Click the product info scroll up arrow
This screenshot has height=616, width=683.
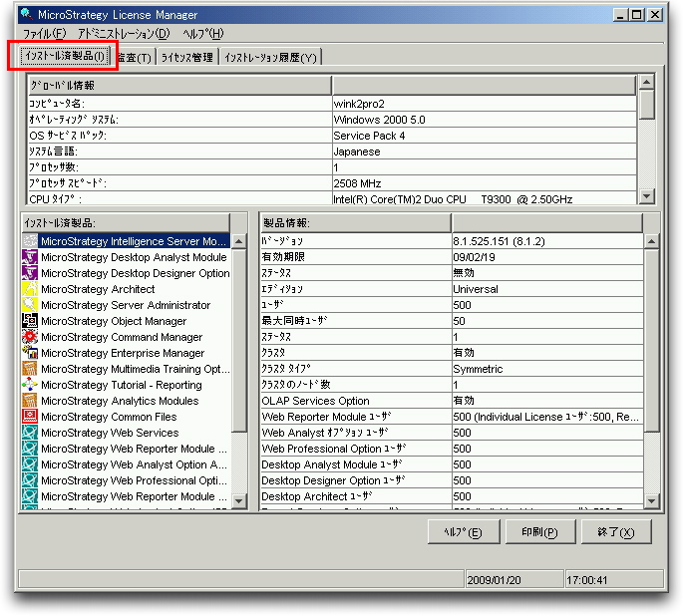coord(651,241)
